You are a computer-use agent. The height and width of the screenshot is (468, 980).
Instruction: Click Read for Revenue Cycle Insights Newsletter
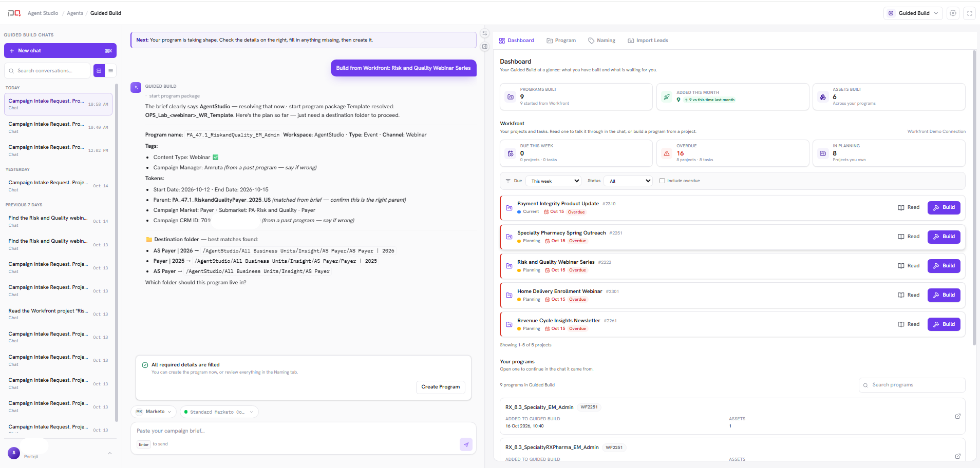pos(908,324)
